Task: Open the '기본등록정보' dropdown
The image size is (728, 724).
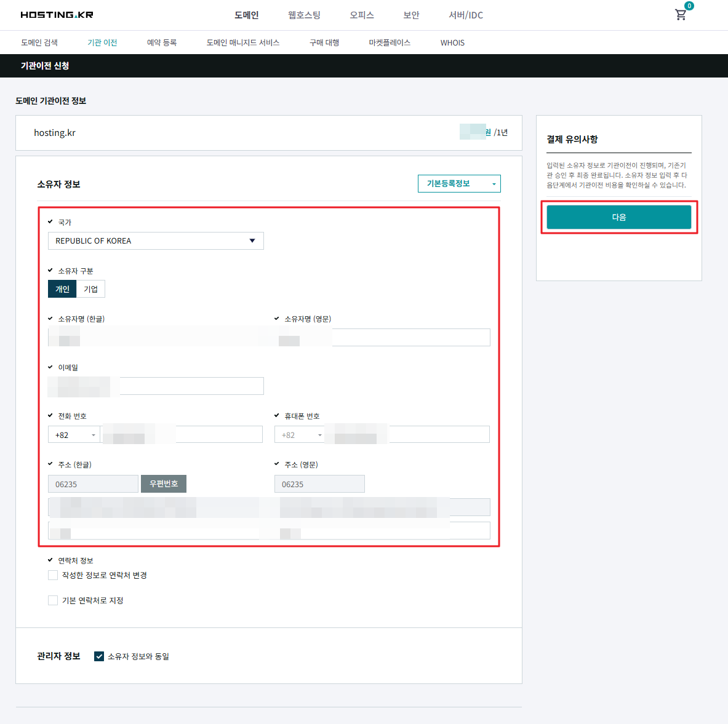Action: point(459,184)
